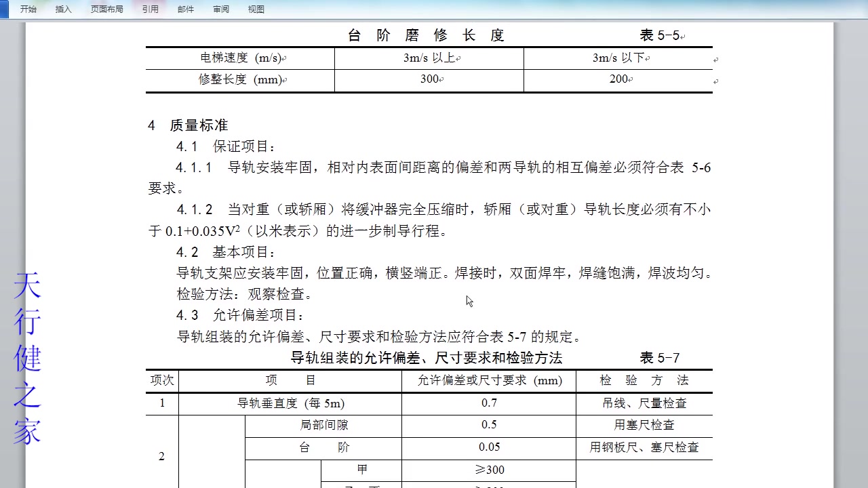Open the 视图 ribbon tab
Screen dimensions: 868x488
[x=256, y=9]
